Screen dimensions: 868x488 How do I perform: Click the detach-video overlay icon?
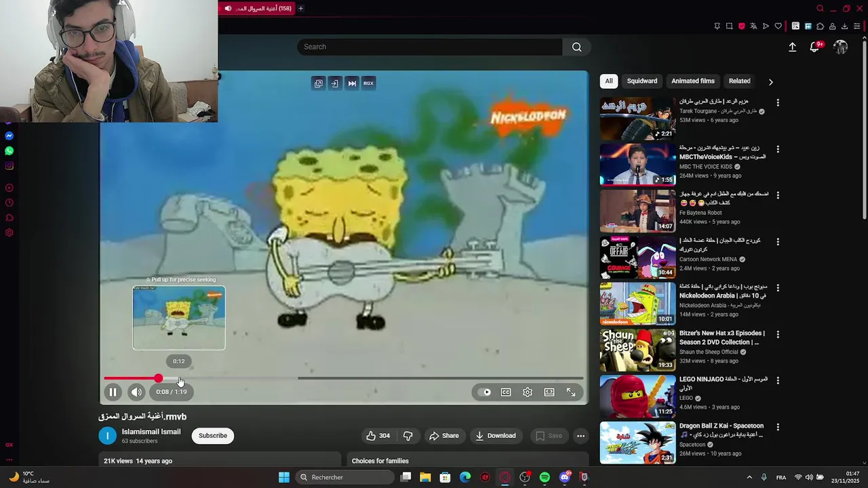[x=335, y=83]
